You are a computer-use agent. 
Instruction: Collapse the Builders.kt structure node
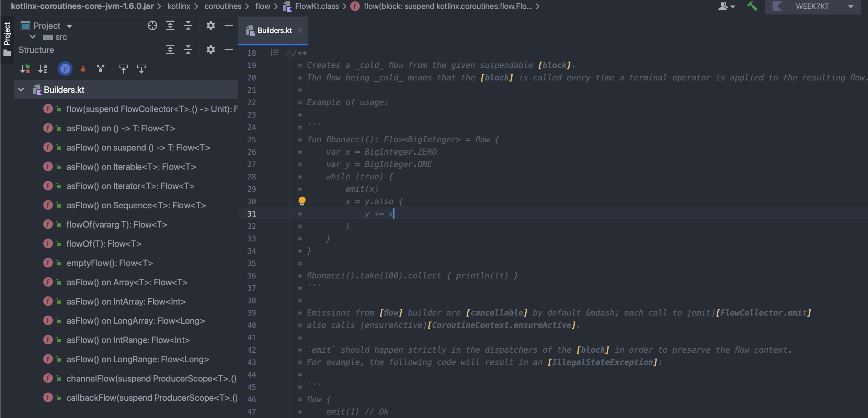21,90
